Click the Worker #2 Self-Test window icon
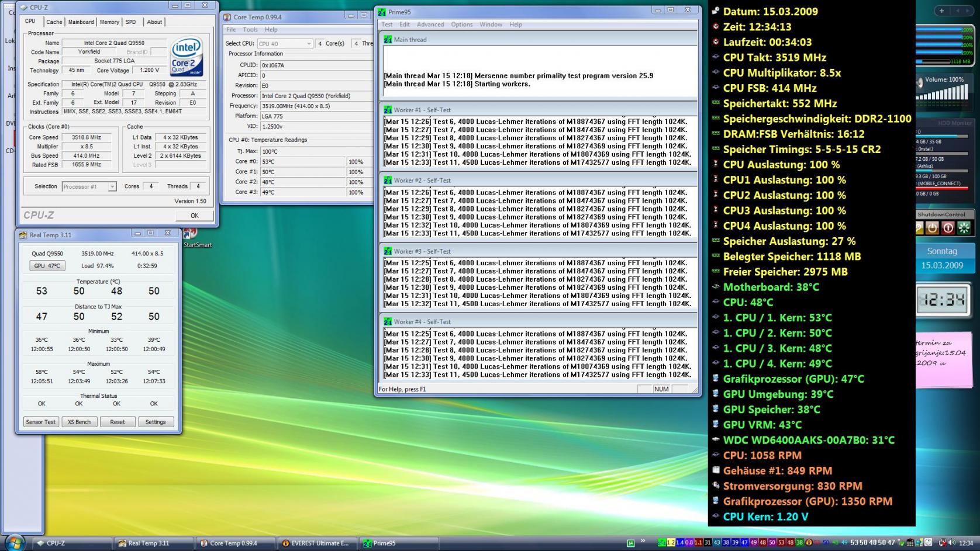 pyautogui.click(x=388, y=181)
